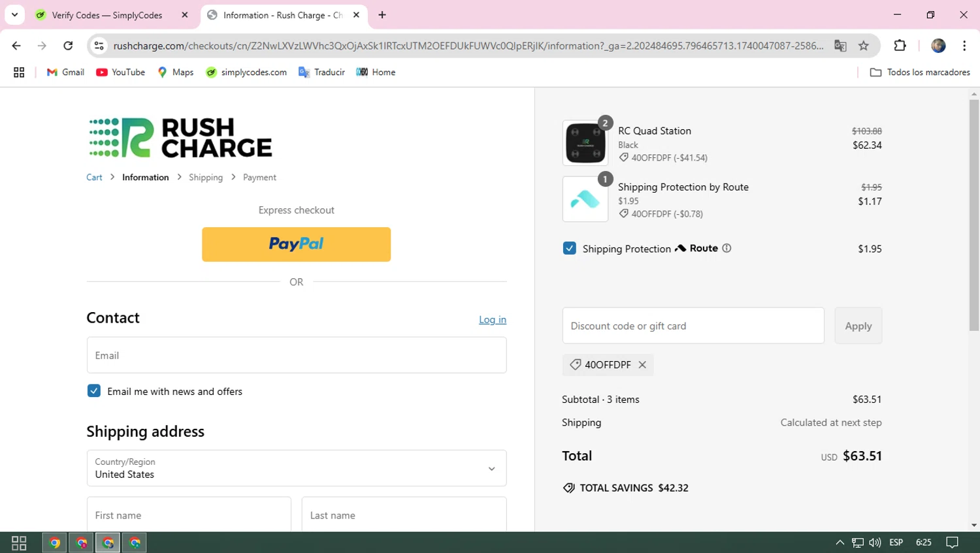This screenshot has width=980, height=553.
Task: Close the Verify Codes SimplyCodes tab
Action: (x=185, y=15)
